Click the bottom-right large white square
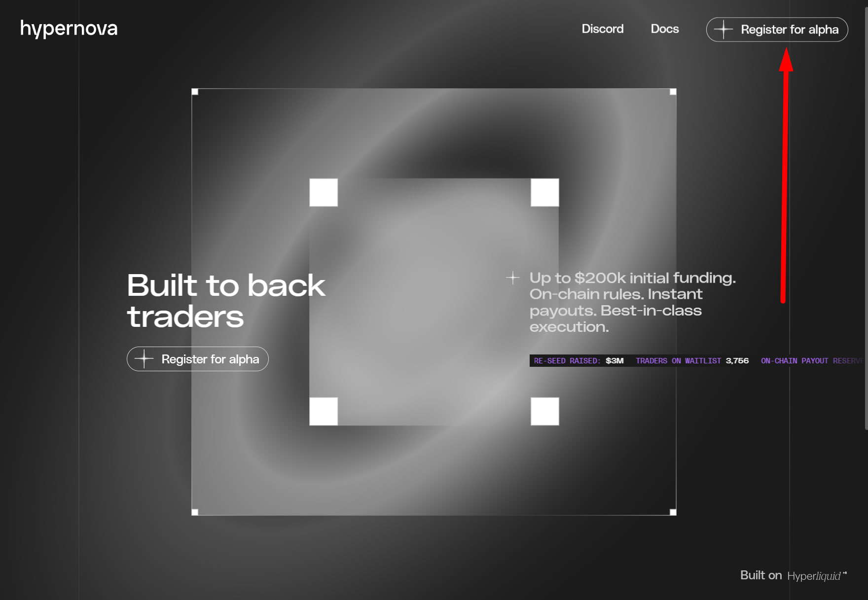This screenshot has height=600, width=868. click(x=545, y=411)
